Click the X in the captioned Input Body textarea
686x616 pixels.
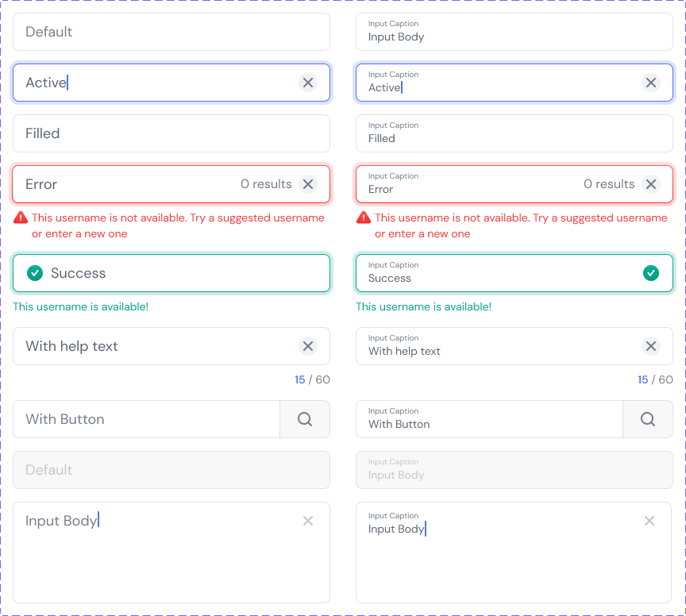649,521
